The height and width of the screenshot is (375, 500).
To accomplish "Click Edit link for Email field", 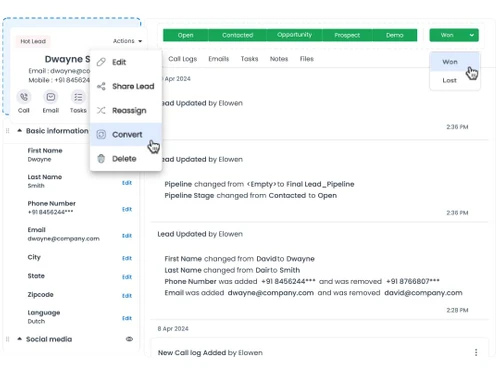I will pos(127,236).
